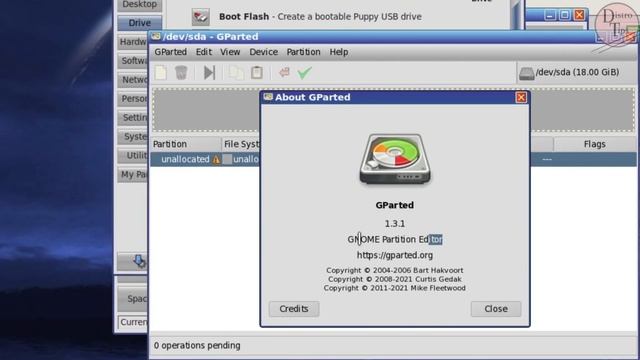Click the About GParted title bar icon
This screenshot has height=360, width=640.
coord(268,97)
